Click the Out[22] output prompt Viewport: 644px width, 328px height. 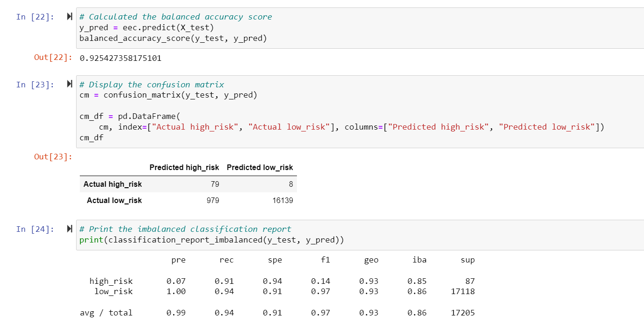click(x=53, y=58)
